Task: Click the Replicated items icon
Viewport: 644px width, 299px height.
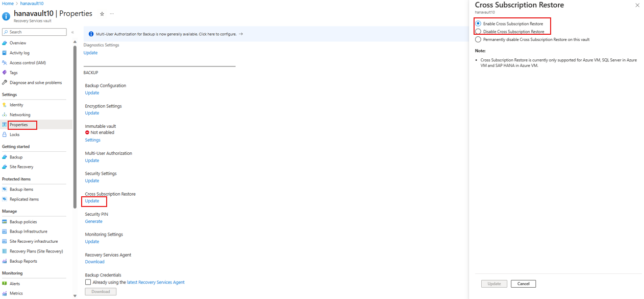Action: [5, 199]
